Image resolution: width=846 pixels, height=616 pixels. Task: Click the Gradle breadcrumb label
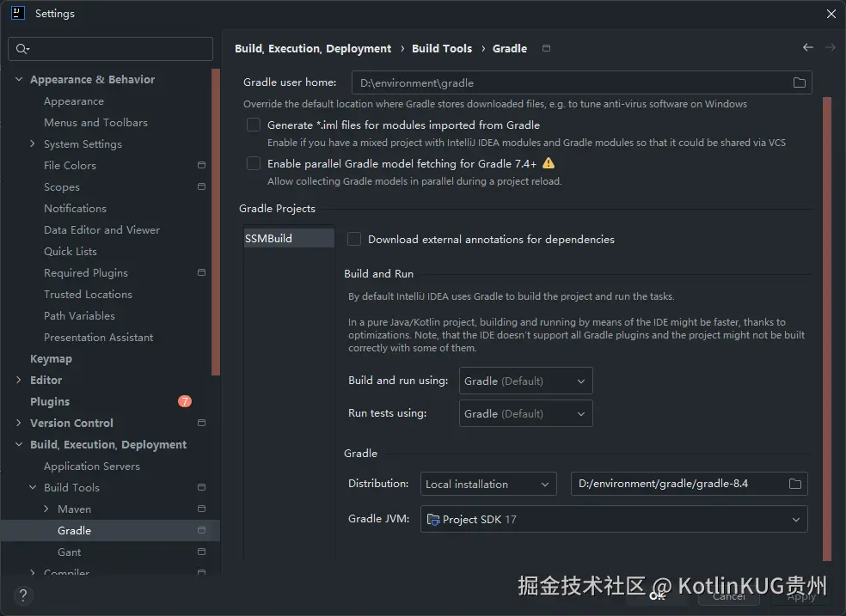509,48
